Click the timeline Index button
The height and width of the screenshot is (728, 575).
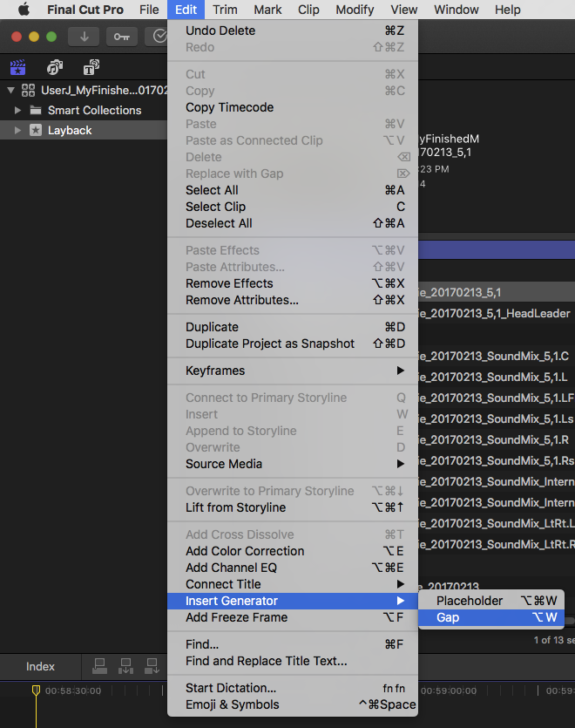40,666
